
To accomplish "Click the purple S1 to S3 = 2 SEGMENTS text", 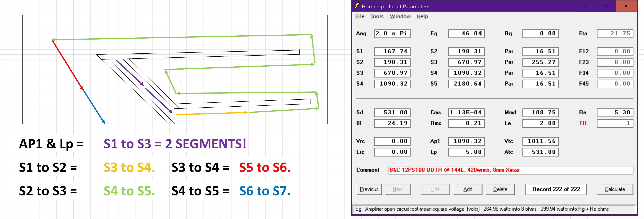I will pos(175,144).
